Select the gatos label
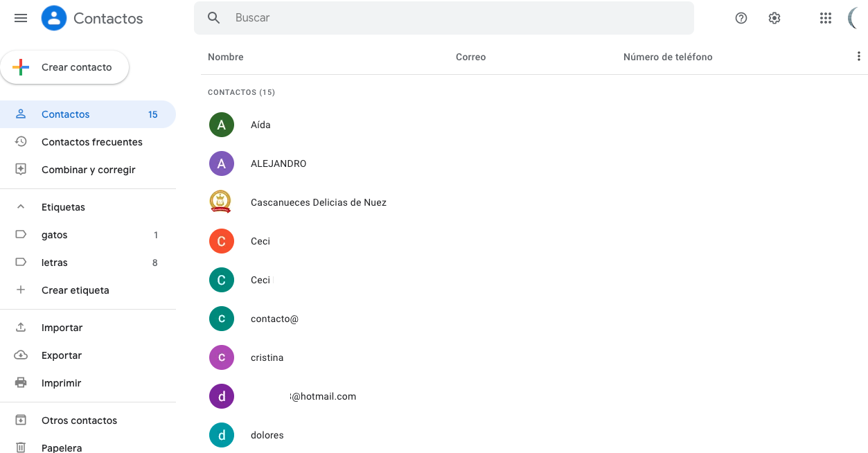Image resolution: width=868 pixels, height=453 pixels. [x=55, y=234]
